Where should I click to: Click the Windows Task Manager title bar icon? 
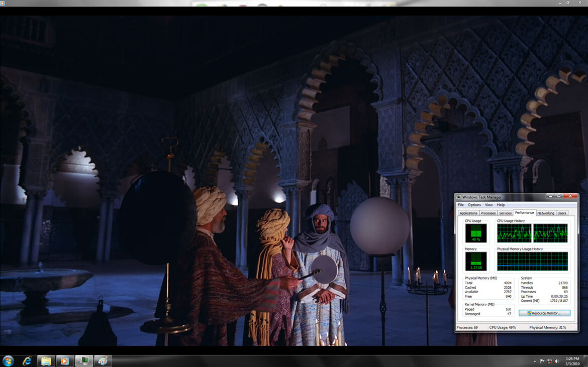coord(459,197)
